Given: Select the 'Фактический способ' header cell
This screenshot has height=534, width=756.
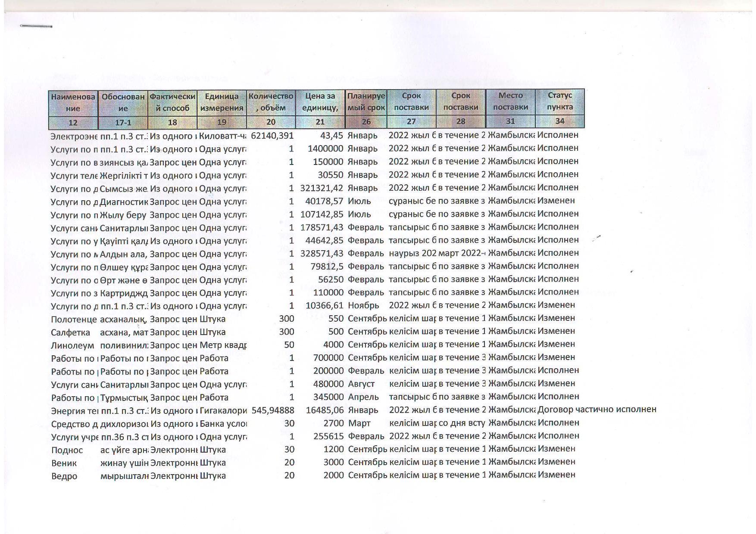Looking at the screenshot, I should (x=172, y=102).
